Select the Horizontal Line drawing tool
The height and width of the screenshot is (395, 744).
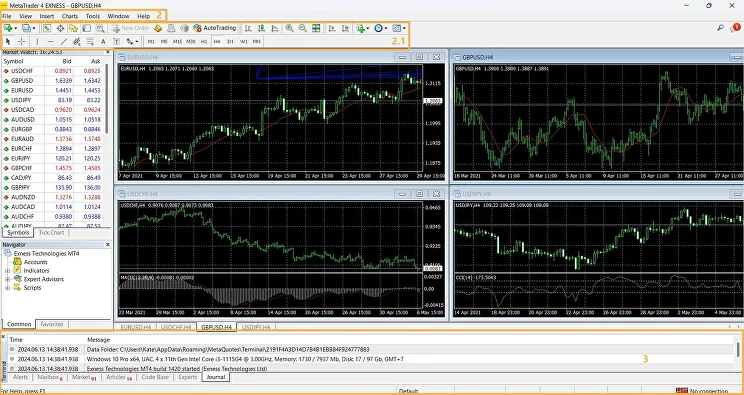pos(50,41)
